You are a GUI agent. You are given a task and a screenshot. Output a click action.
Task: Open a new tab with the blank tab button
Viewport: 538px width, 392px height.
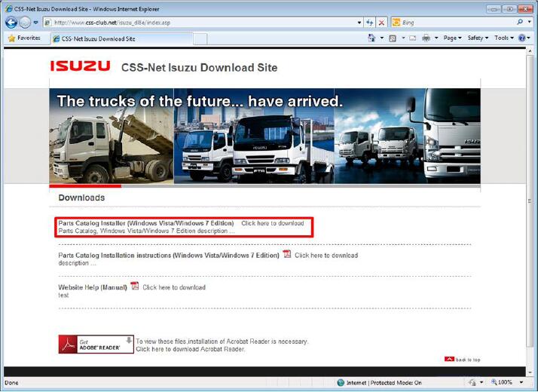pos(200,38)
